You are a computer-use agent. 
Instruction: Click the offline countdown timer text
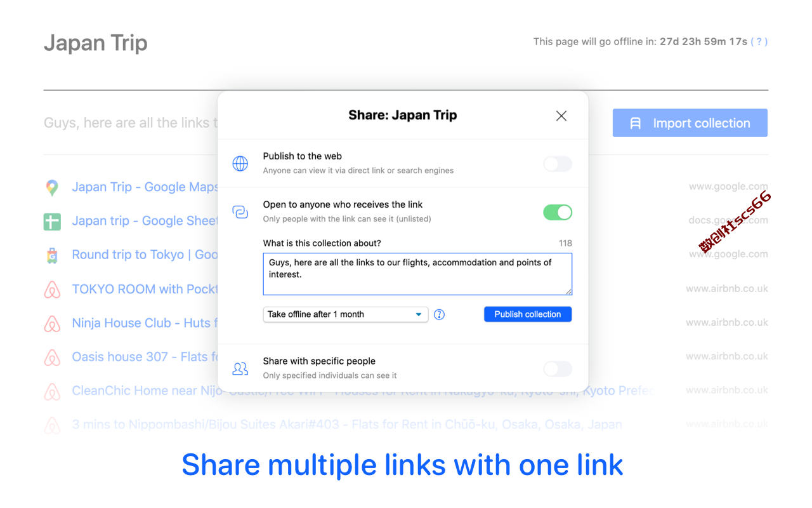point(704,41)
